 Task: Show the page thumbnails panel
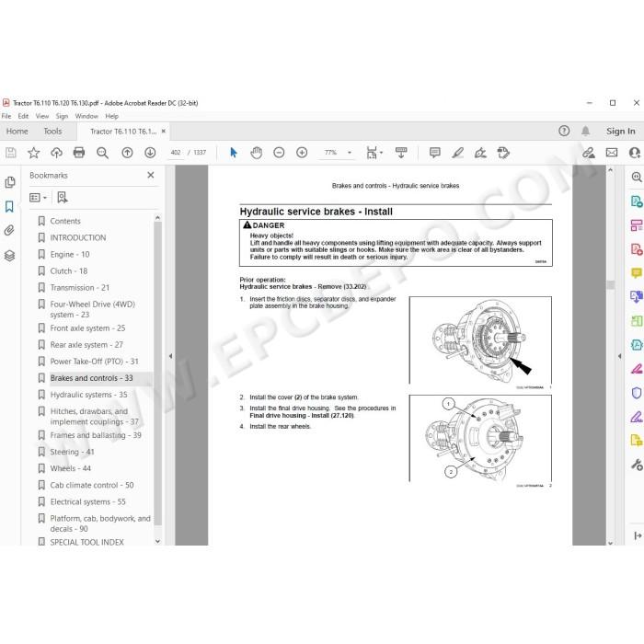click(10, 182)
